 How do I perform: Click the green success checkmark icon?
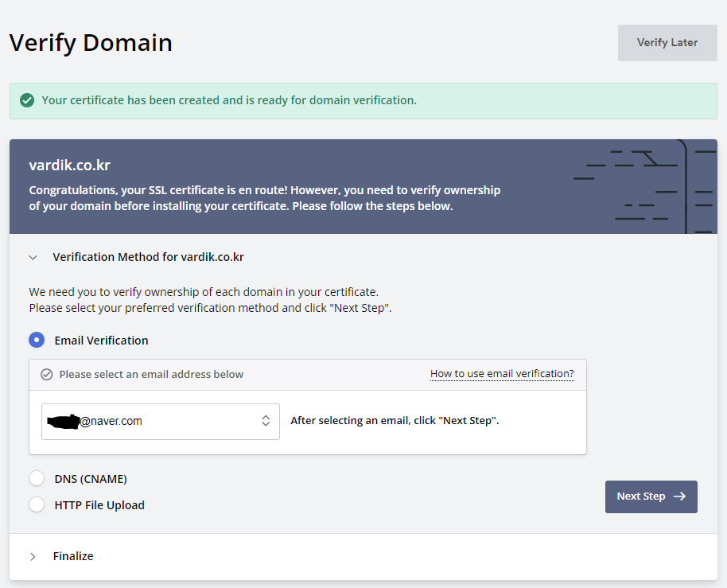click(x=27, y=100)
